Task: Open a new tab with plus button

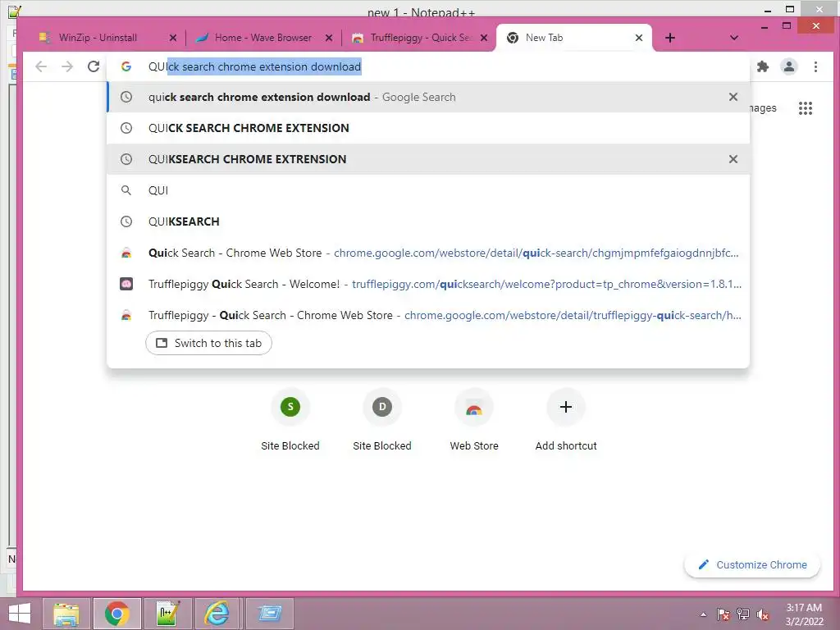Action: pos(669,38)
